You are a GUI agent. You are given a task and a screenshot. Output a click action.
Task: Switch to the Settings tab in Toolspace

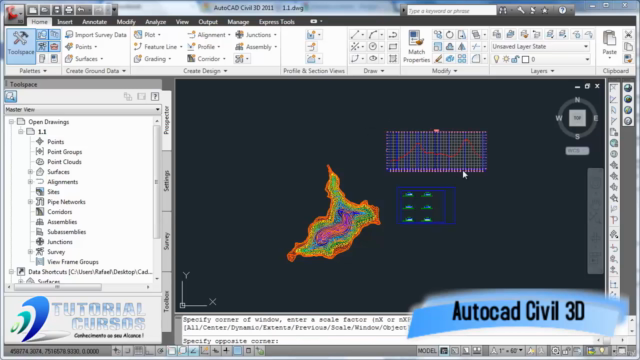click(167, 181)
